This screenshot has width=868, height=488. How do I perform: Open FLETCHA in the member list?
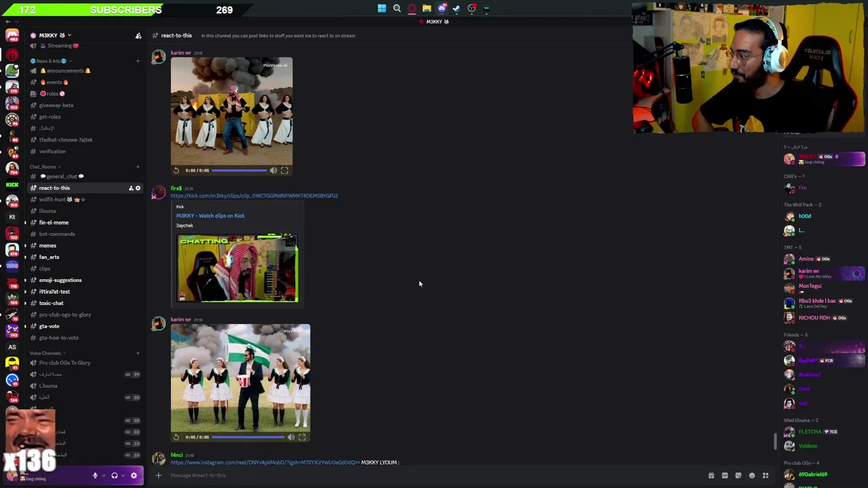point(823,432)
